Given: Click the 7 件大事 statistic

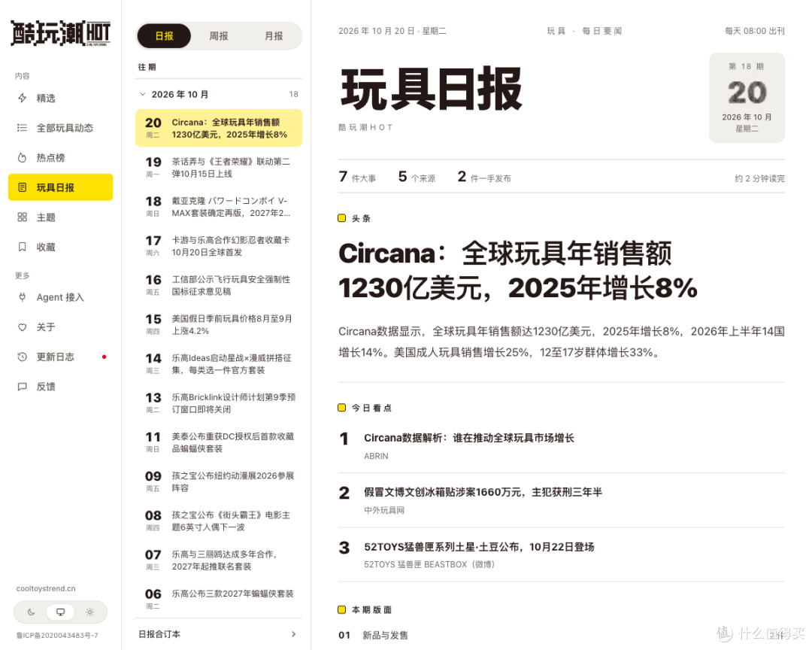Looking at the screenshot, I should pyautogui.click(x=357, y=178).
